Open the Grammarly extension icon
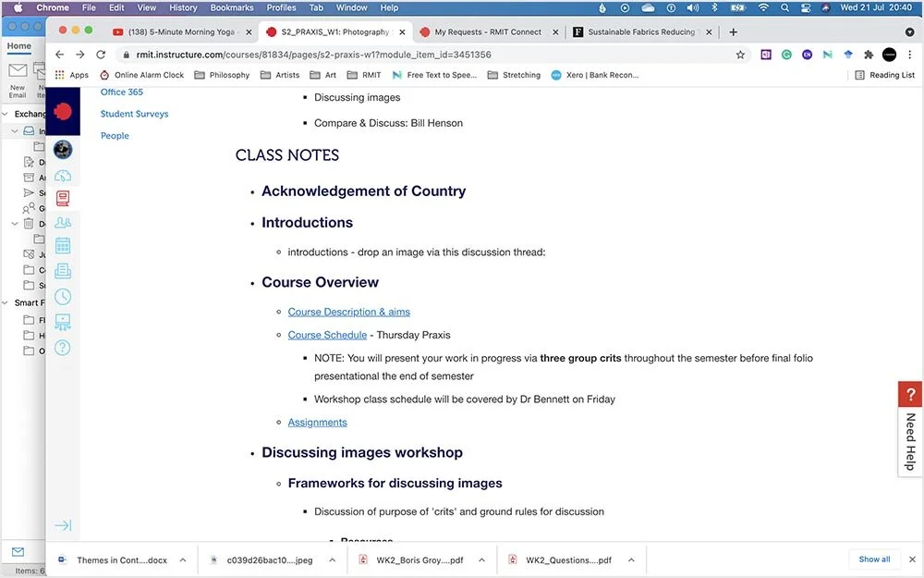924x578 pixels. (x=786, y=55)
